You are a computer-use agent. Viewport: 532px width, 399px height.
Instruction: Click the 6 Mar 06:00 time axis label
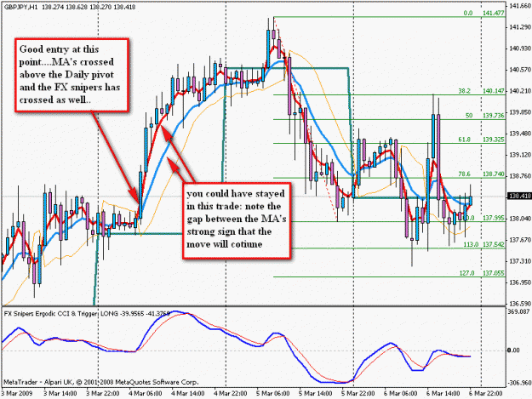(401, 394)
